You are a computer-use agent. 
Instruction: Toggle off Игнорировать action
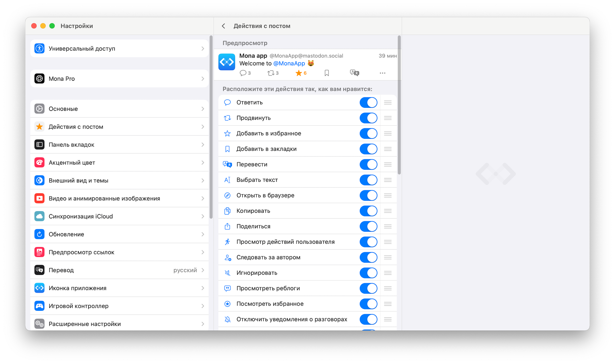coord(368,273)
